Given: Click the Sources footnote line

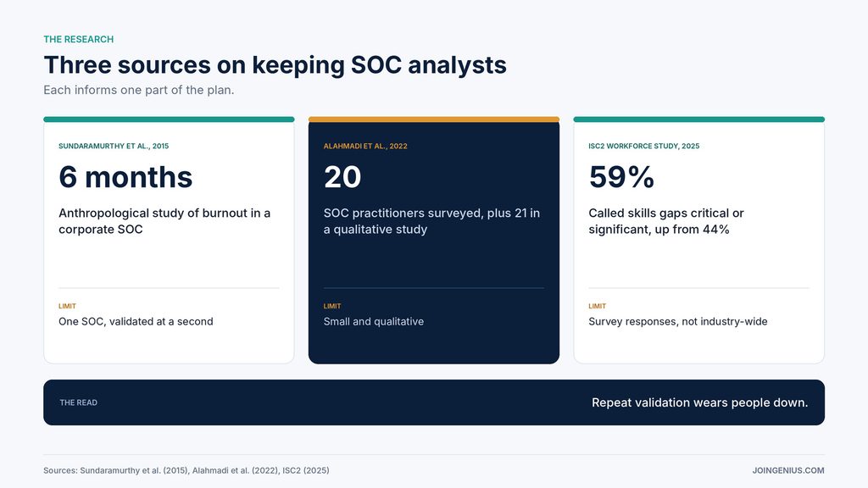Looking at the screenshot, I should point(186,470).
